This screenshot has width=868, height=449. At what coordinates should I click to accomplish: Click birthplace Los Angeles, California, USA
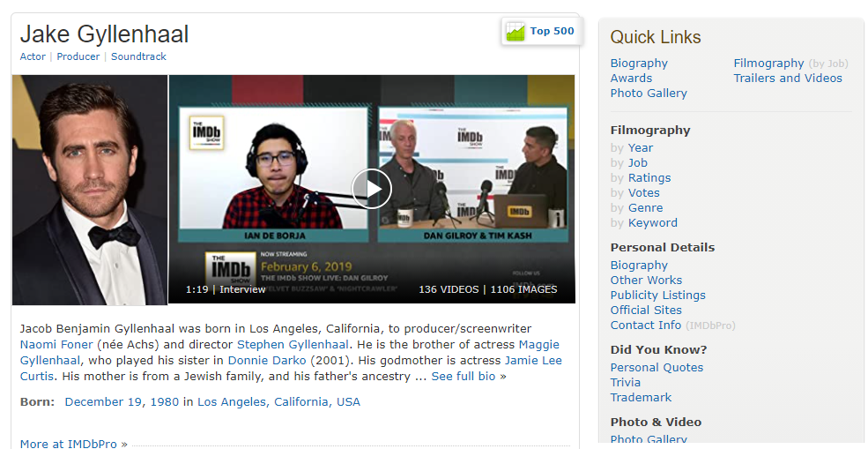[x=279, y=402]
